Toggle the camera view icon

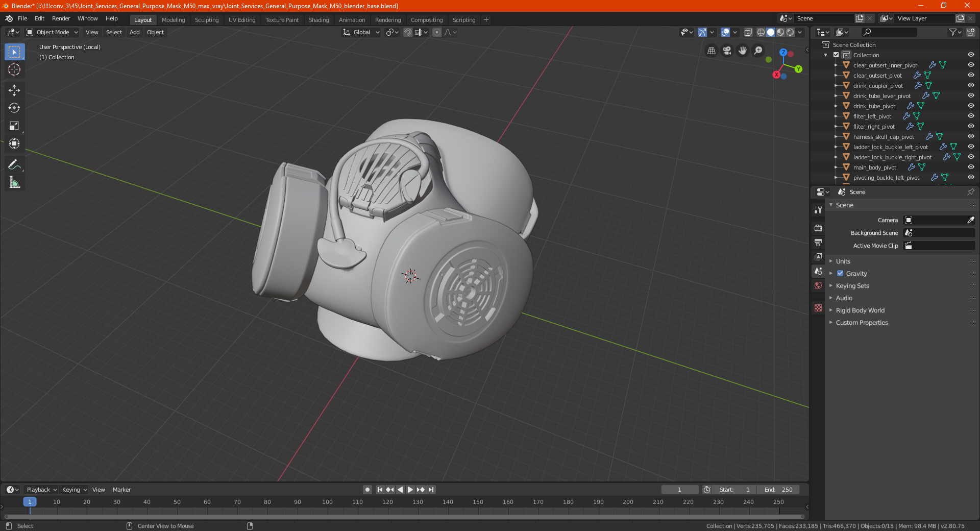point(727,51)
